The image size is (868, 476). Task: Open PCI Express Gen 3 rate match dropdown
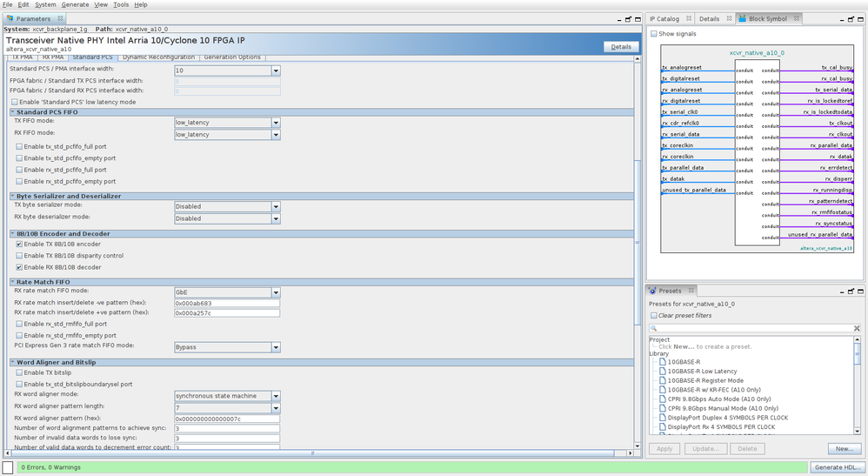276,347
